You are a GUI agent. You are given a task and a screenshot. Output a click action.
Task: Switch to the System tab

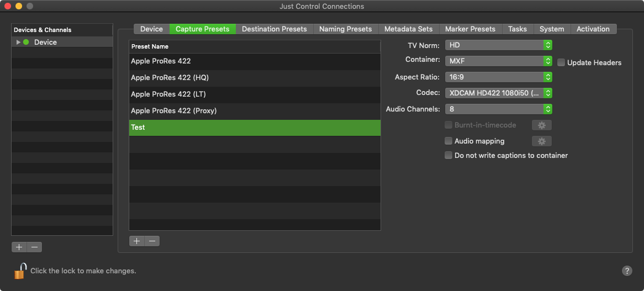(x=552, y=29)
